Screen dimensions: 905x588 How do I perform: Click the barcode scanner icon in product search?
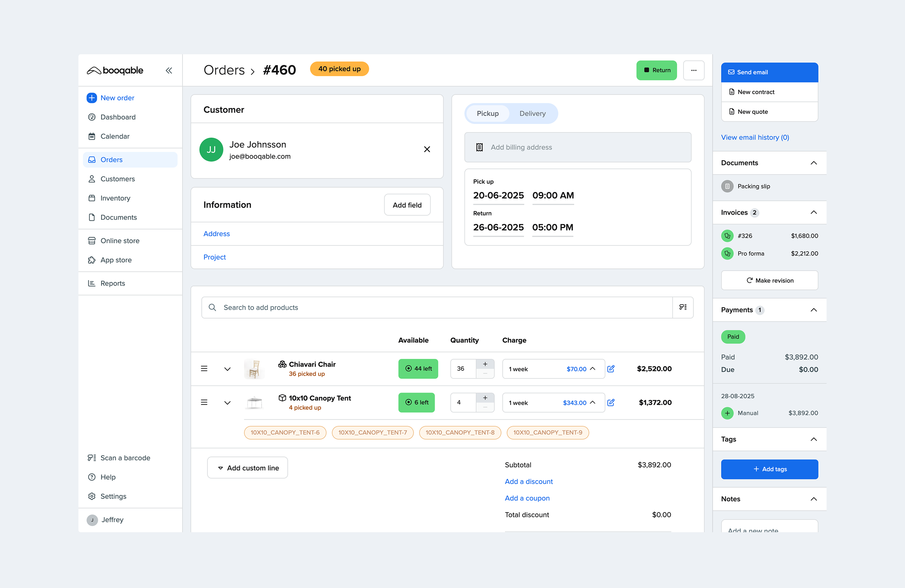[683, 307]
